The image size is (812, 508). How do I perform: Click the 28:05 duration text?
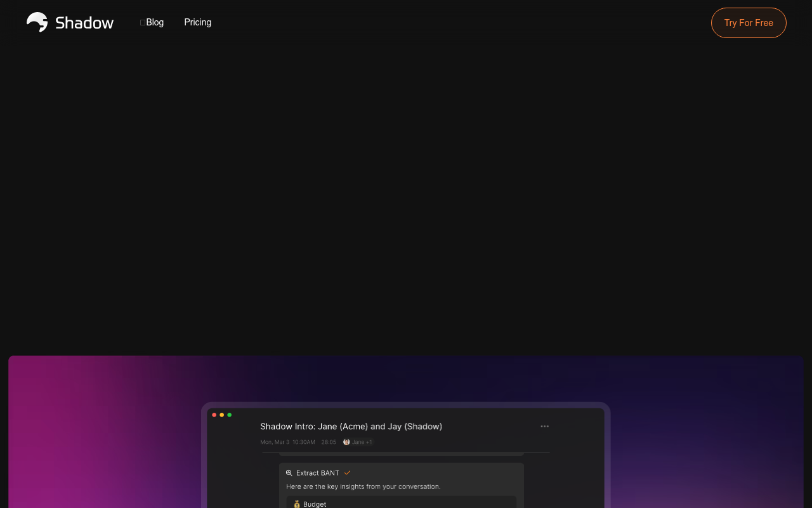pyautogui.click(x=329, y=442)
